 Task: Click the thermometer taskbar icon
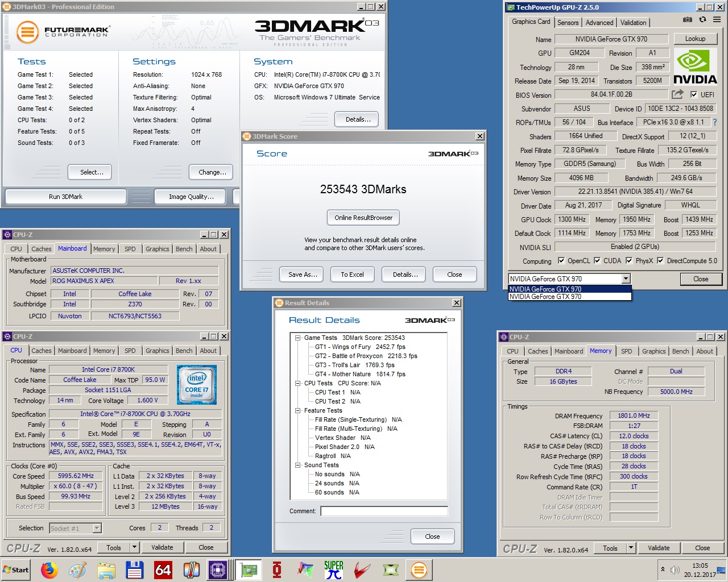point(192,569)
